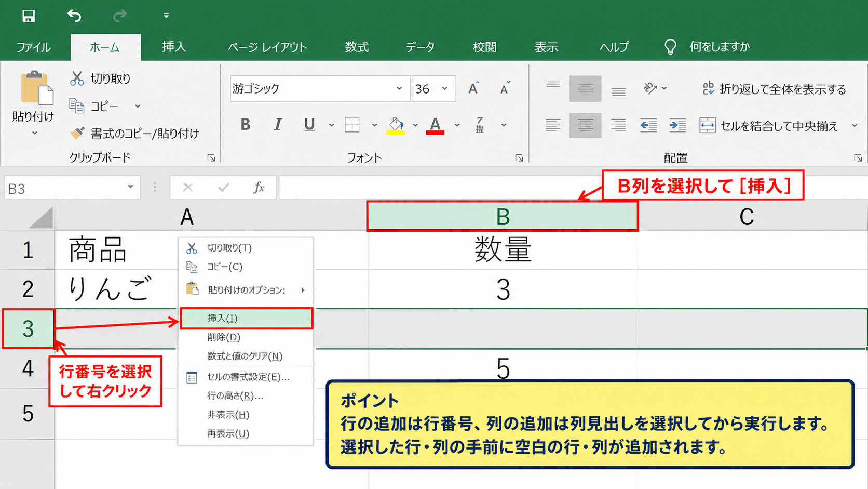Toggle Italic formatting
The width and height of the screenshot is (868, 489).
(x=278, y=125)
